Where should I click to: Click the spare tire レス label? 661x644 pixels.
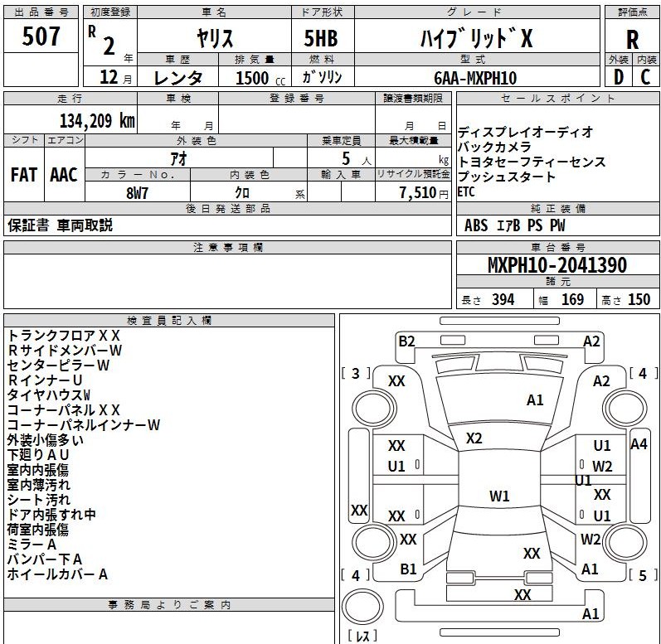click(362, 636)
